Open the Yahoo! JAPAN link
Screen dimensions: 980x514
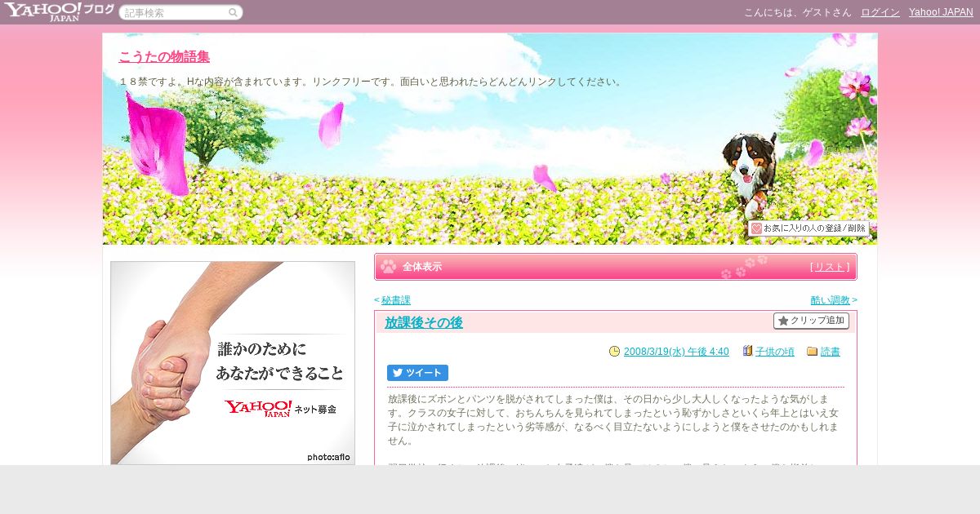[x=941, y=12]
